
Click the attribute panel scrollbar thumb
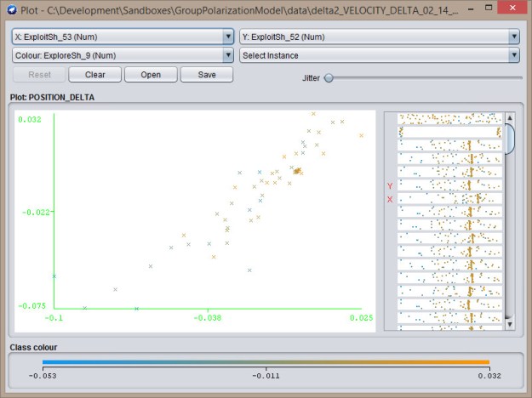point(510,138)
